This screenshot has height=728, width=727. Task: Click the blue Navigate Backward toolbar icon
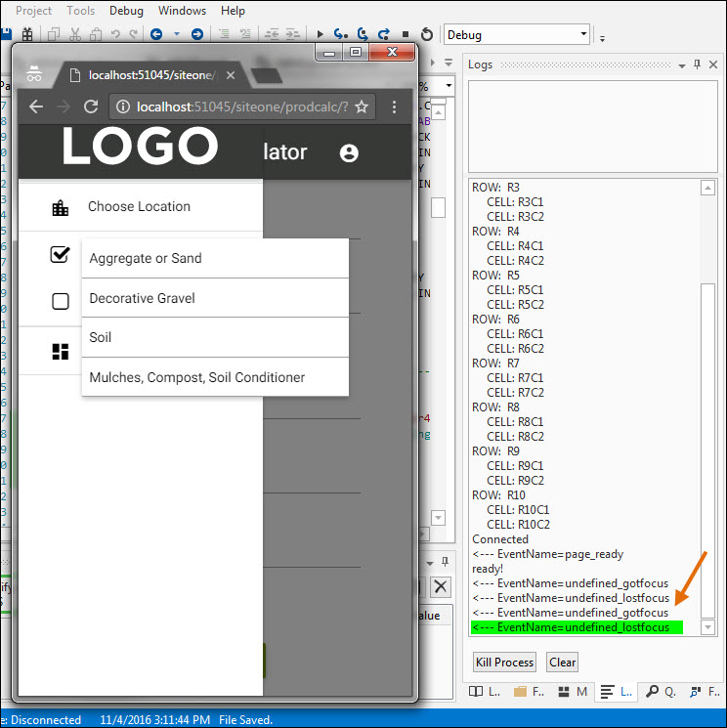coord(156,34)
